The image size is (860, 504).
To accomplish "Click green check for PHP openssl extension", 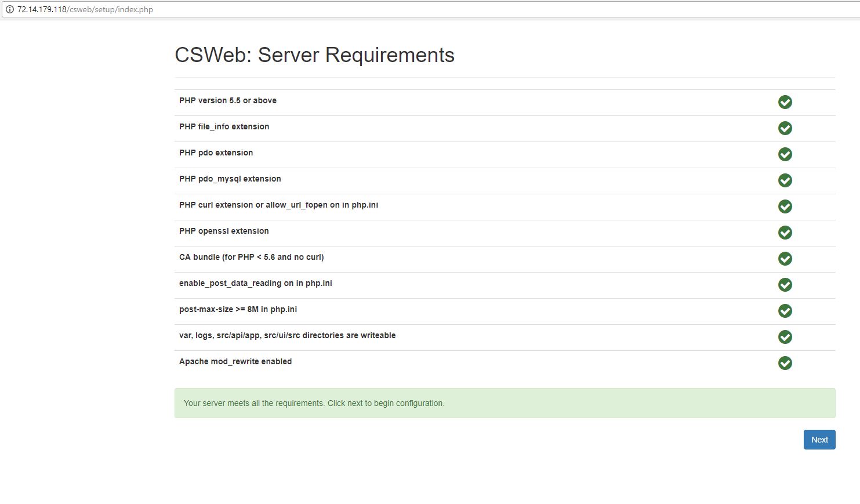I will point(785,233).
